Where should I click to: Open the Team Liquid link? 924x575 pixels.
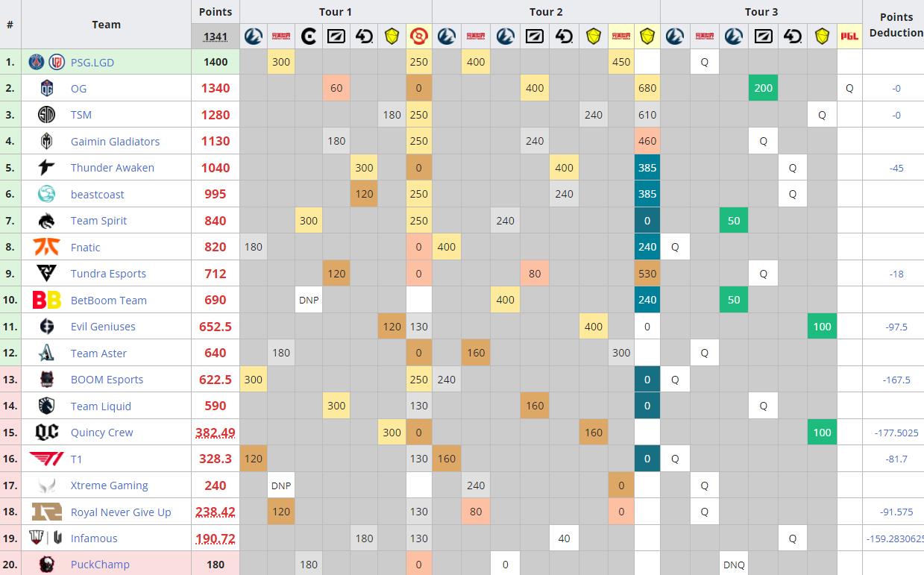tap(101, 406)
